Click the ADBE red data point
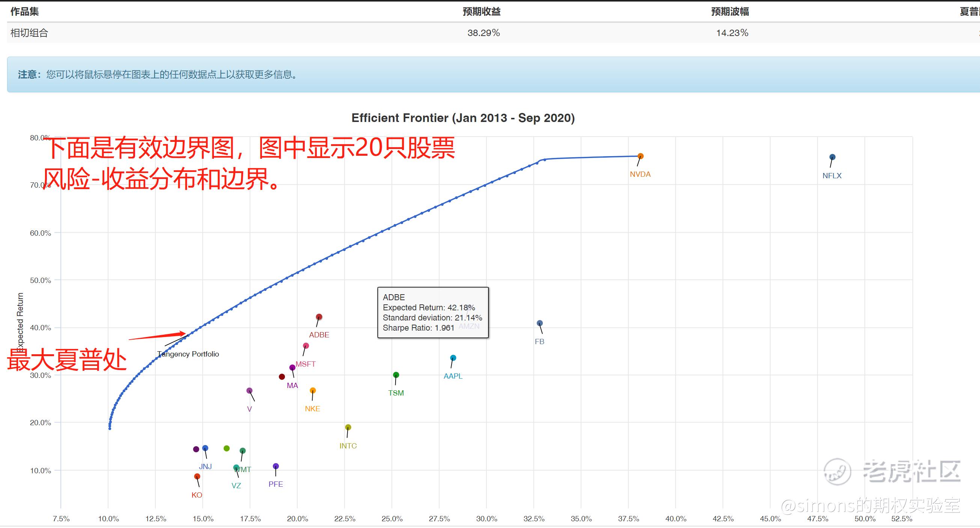 click(319, 317)
